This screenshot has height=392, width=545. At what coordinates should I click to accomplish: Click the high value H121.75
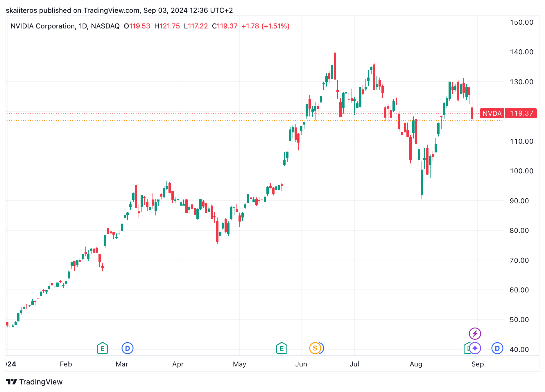167,26
